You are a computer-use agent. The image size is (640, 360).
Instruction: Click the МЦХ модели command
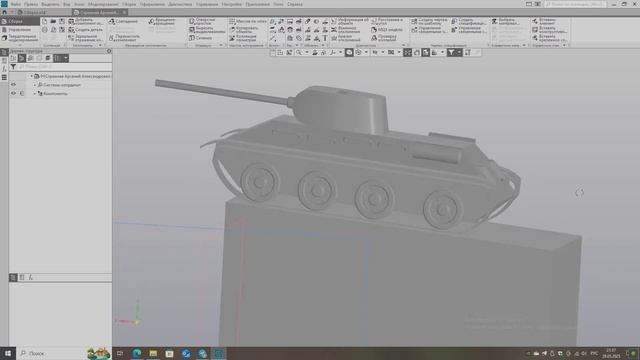pyautogui.click(x=387, y=30)
